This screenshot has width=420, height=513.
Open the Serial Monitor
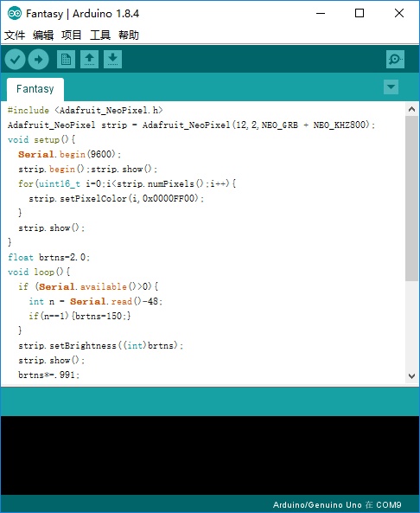coord(395,59)
